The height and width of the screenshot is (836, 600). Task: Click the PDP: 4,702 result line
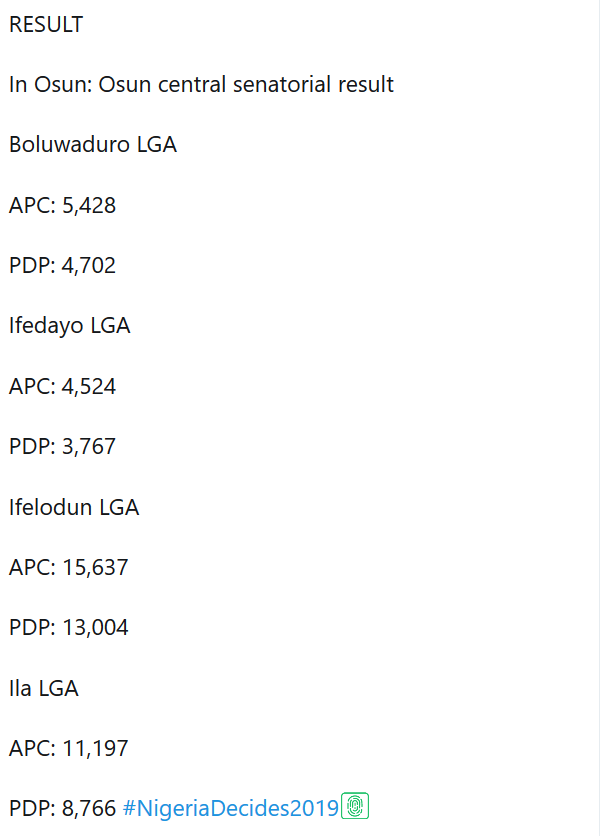[x=62, y=266]
